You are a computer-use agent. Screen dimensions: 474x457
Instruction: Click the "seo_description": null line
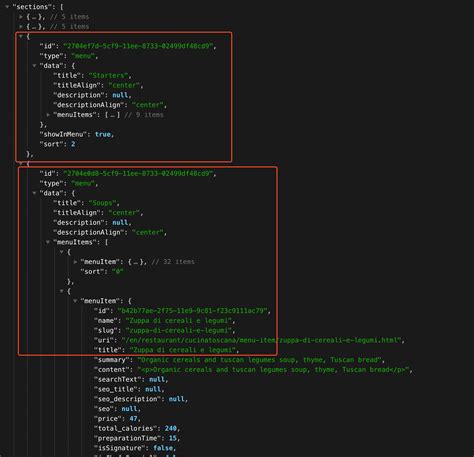pyautogui.click(x=141, y=399)
